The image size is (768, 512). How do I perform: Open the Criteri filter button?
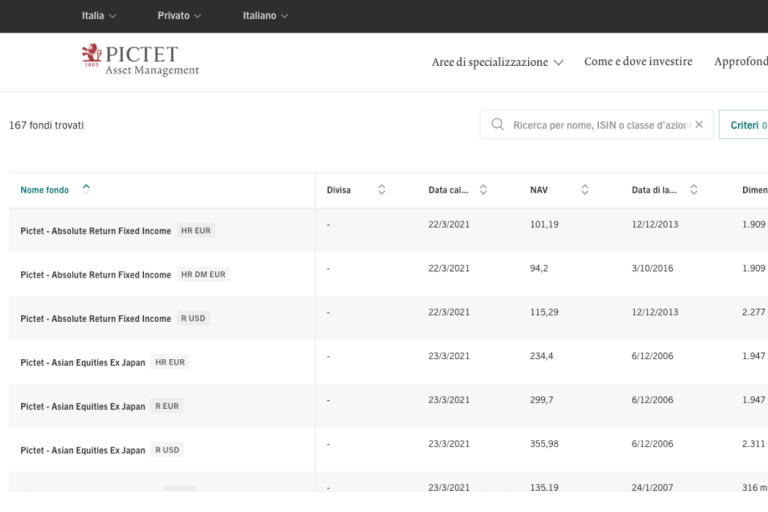pos(744,125)
